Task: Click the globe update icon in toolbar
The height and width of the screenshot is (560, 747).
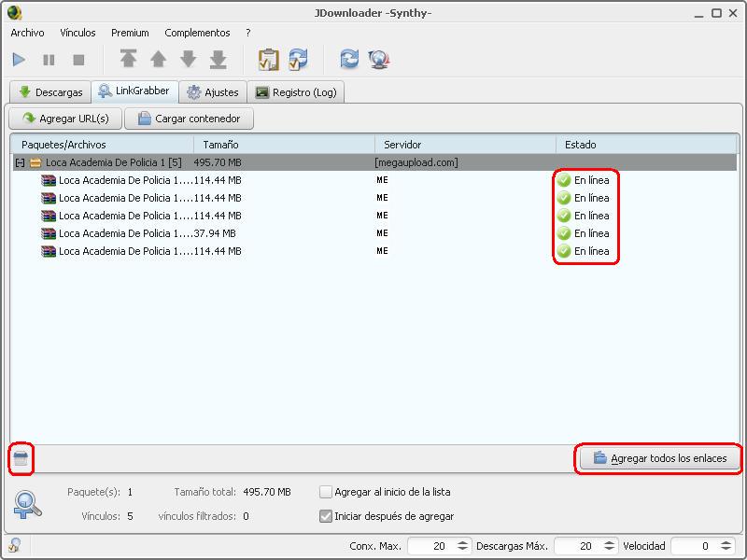Action: coord(379,60)
